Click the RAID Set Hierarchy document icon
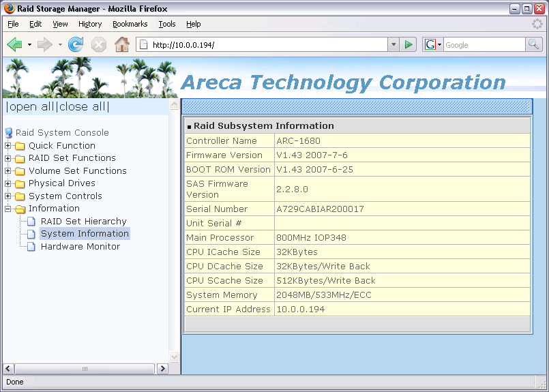This screenshot has width=549, height=392. point(31,221)
